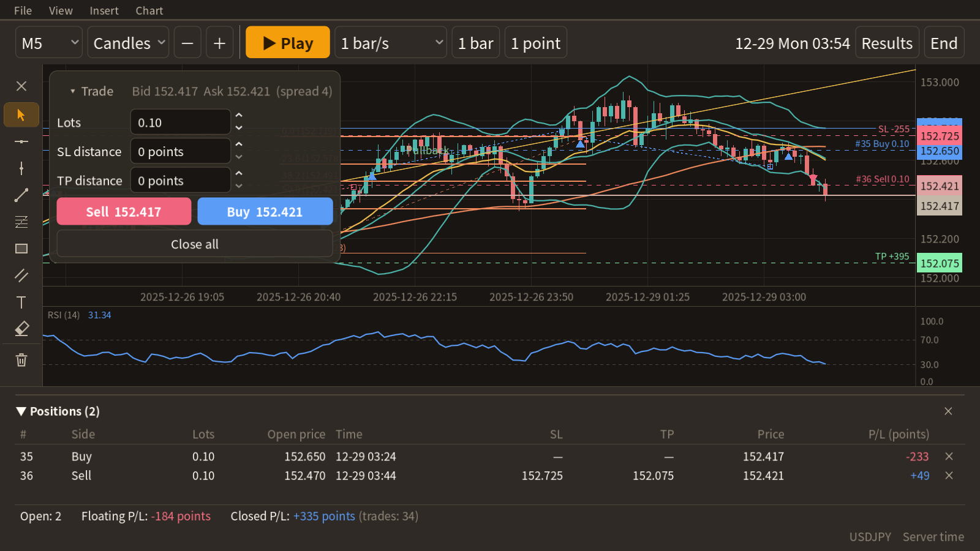The height and width of the screenshot is (551, 980).
Task: Click the TP 152.075 price label
Action: point(940,263)
